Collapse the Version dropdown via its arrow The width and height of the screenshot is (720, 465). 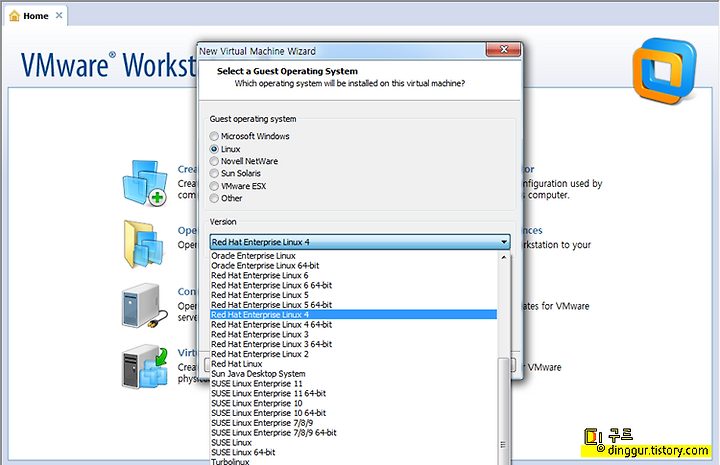point(504,242)
